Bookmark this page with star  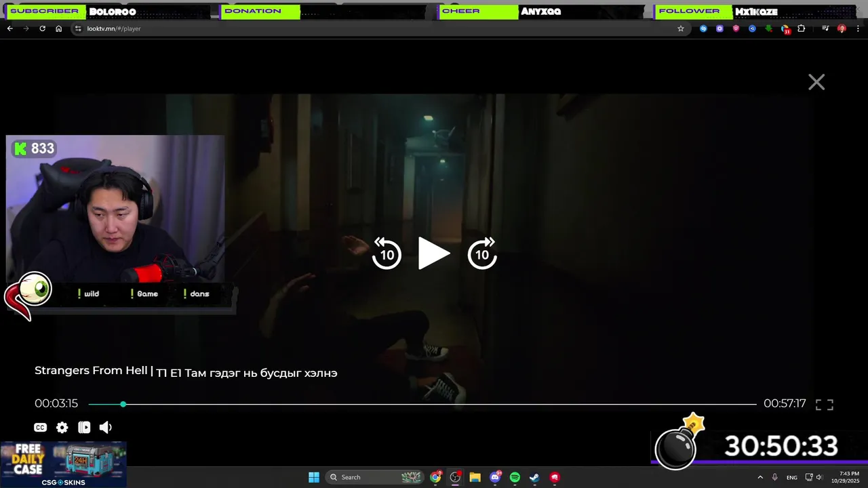(681, 28)
